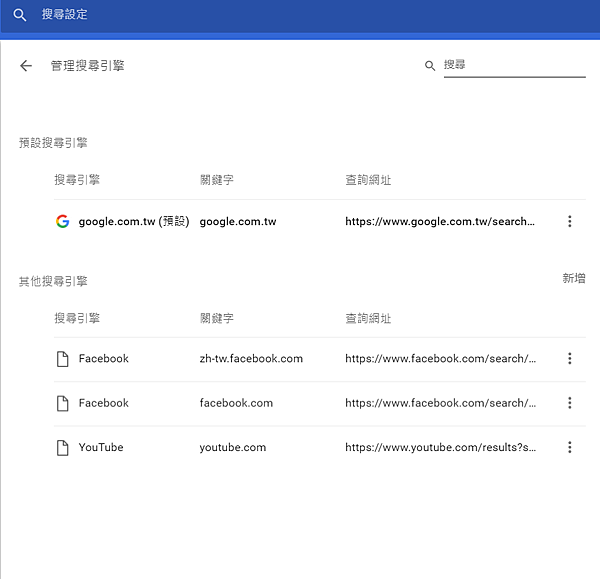Screen dimensions: 600x579
Task: Click the YouTube engine name
Action: pyautogui.click(x=101, y=447)
